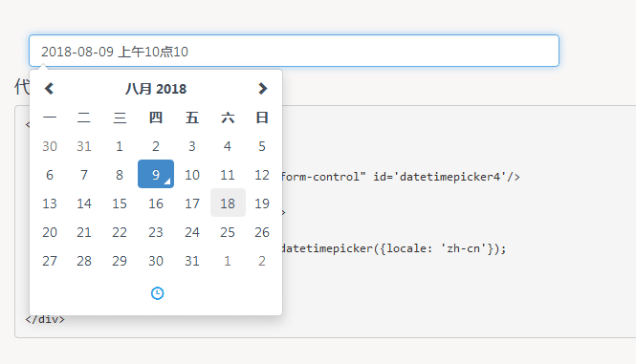Select the greyed-out 31 of previous month
Image resolution: width=636 pixels, height=364 pixels.
click(x=84, y=146)
